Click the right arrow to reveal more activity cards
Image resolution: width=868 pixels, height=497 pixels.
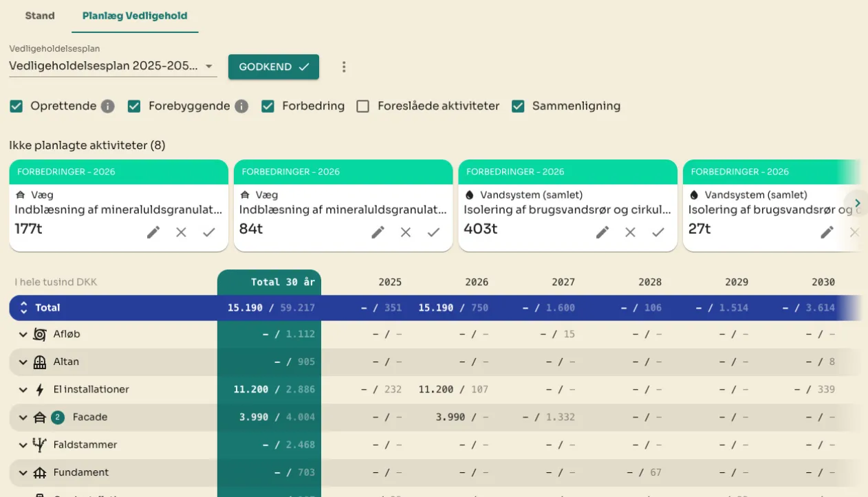click(x=857, y=203)
